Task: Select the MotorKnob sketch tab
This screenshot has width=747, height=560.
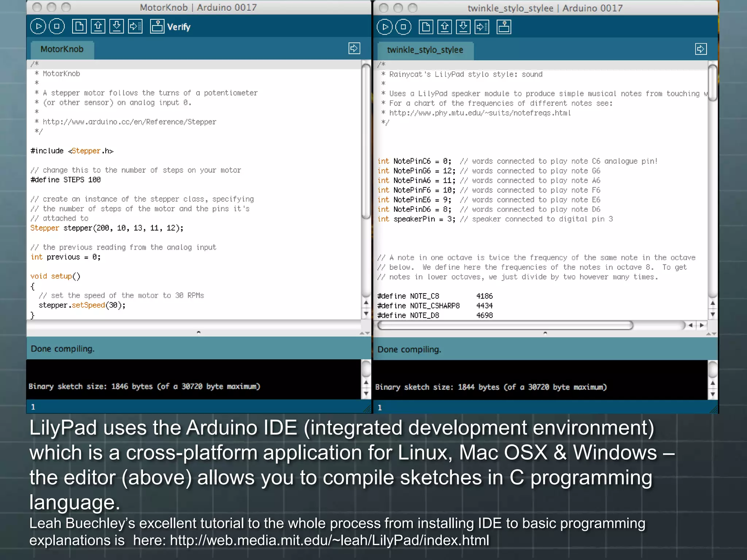Action: pyautogui.click(x=62, y=50)
